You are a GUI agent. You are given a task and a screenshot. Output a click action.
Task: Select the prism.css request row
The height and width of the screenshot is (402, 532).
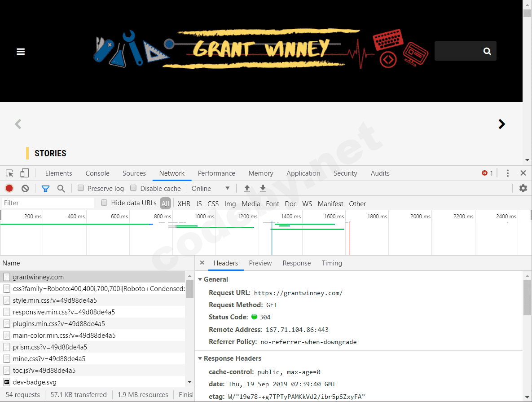92,347
